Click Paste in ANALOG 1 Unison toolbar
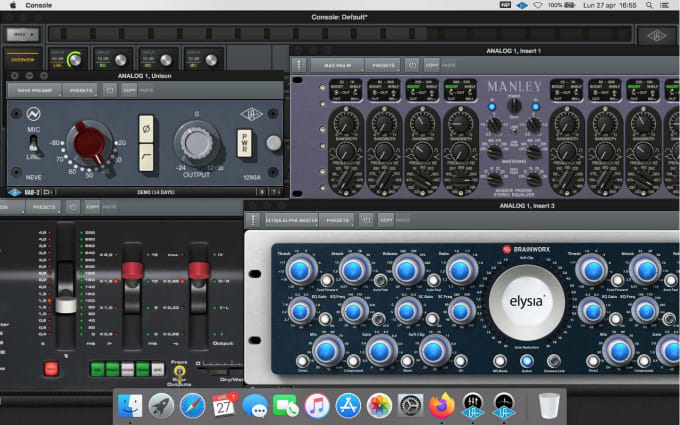Image resolution: width=680 pixels, height=425 pixels. 146,90
